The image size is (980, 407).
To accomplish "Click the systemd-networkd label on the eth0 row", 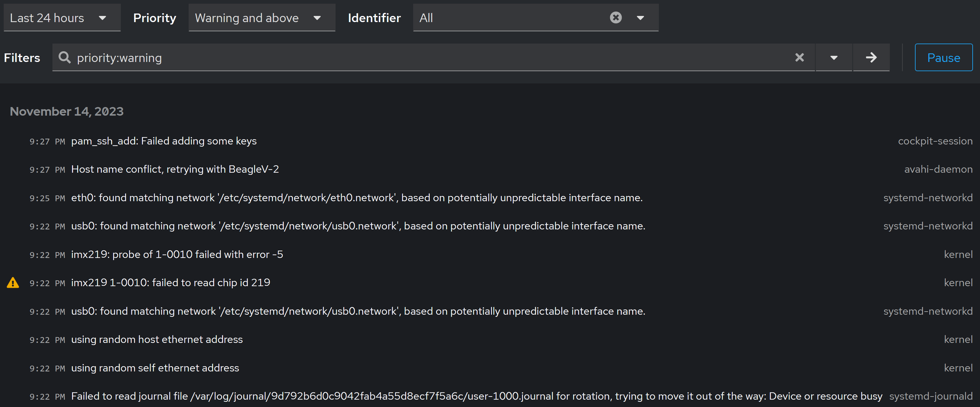I will click(928, 198).
